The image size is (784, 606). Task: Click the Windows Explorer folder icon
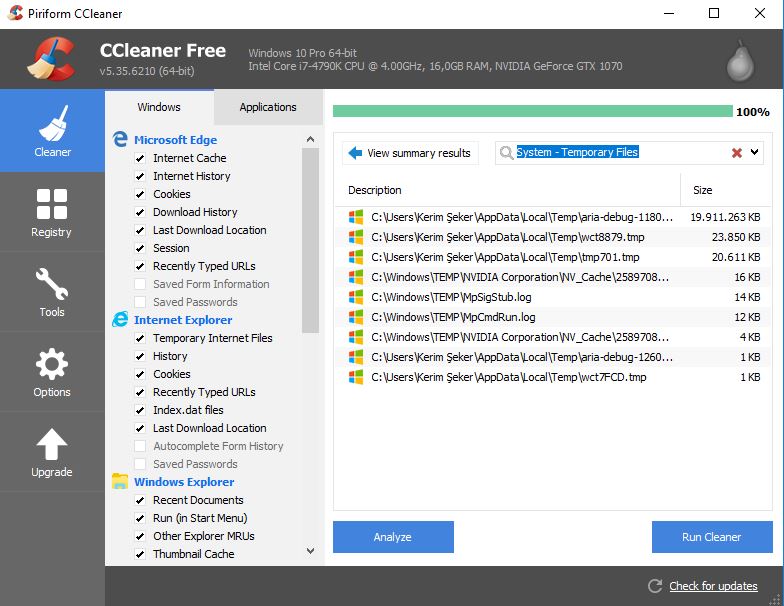coord(120,481)
